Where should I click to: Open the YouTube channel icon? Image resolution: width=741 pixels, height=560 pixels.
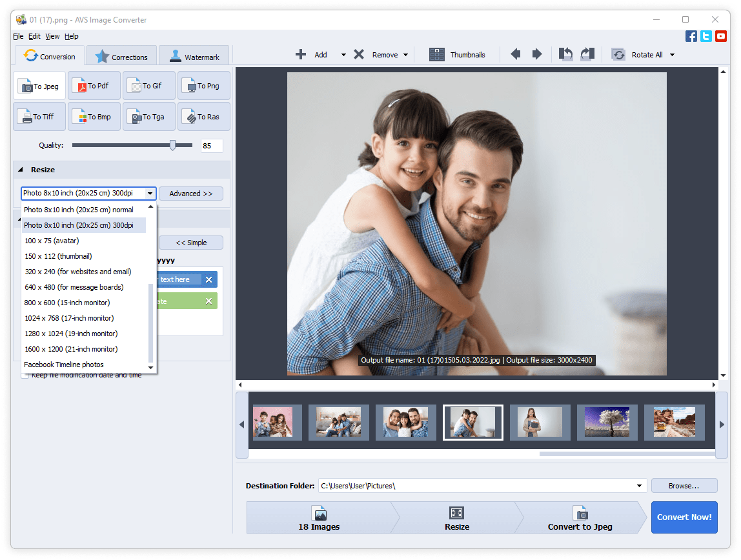[721, 36]
